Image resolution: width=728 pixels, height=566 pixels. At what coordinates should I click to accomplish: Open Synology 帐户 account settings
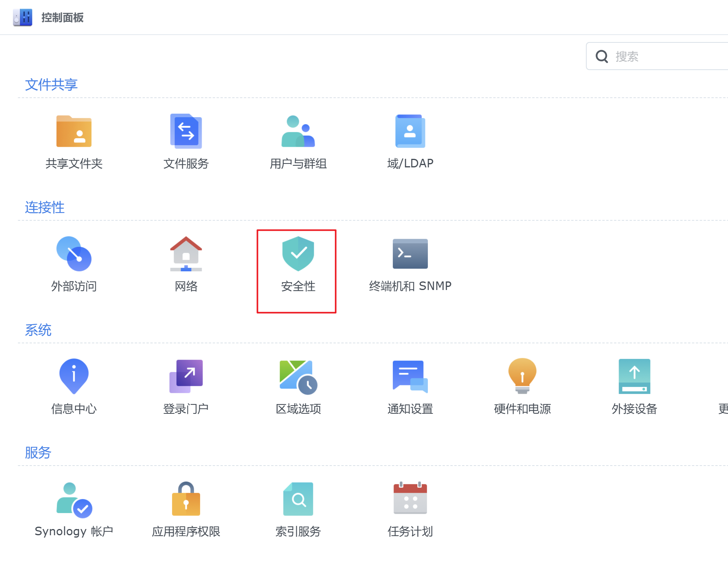(x=74, y=499)
